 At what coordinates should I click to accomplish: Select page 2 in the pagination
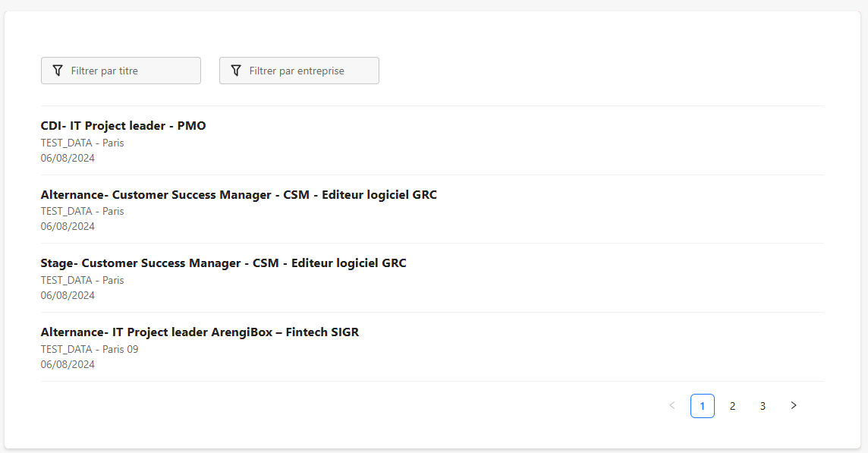pos(732,405)
